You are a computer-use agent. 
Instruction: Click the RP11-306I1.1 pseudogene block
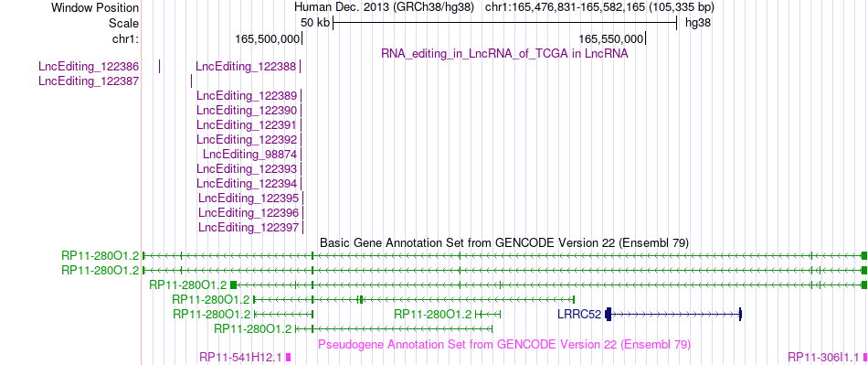point(865,357)
